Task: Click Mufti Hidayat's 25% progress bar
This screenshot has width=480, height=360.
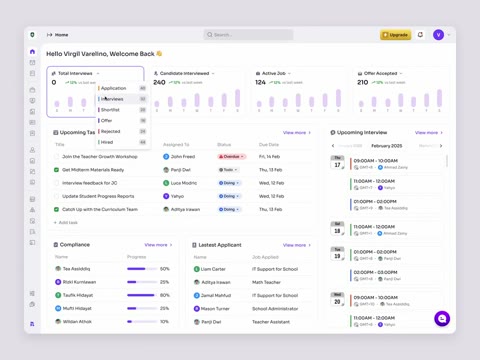Action: pos(142,308)
